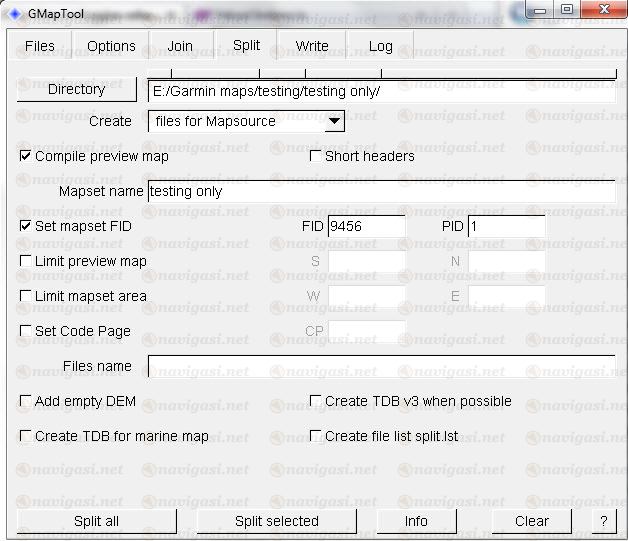The width and height of the screenshot is (628, 541).
Task: Go to the Log tab
Action: tap(380, 46)
